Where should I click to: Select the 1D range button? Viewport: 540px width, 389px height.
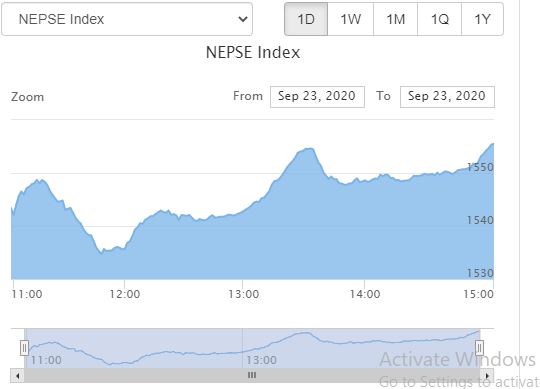coord(306,19)
